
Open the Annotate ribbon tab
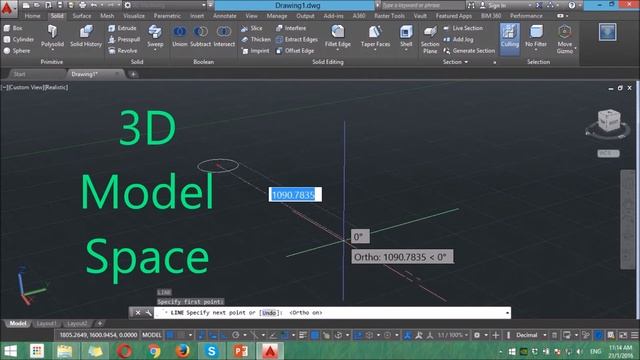click(x=224, y=16)
